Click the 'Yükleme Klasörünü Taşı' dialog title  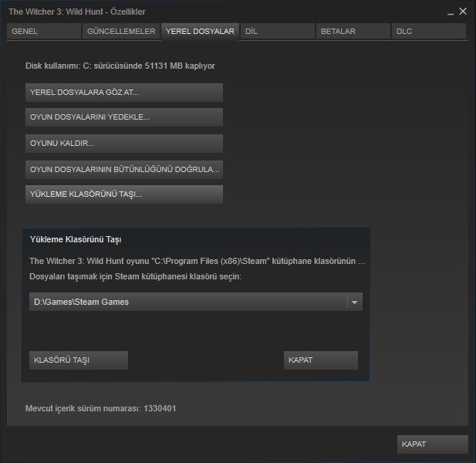pos(76,239)
